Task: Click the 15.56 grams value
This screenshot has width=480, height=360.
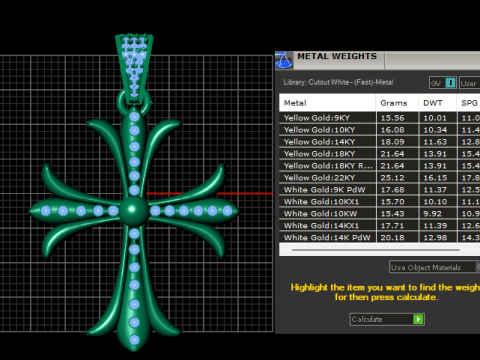Action: tap(392, 118)
